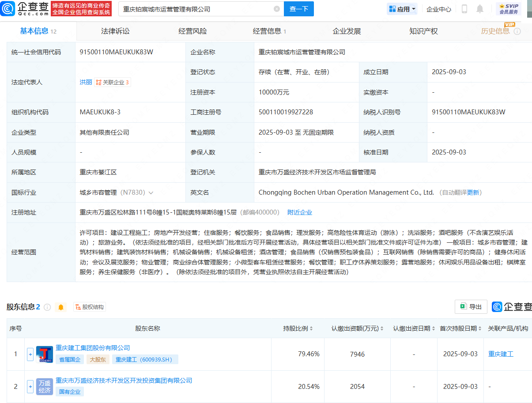Expand the 万盛经开区开发投资集团 shareholder row

pyautogui.click(x=30, y=387)
